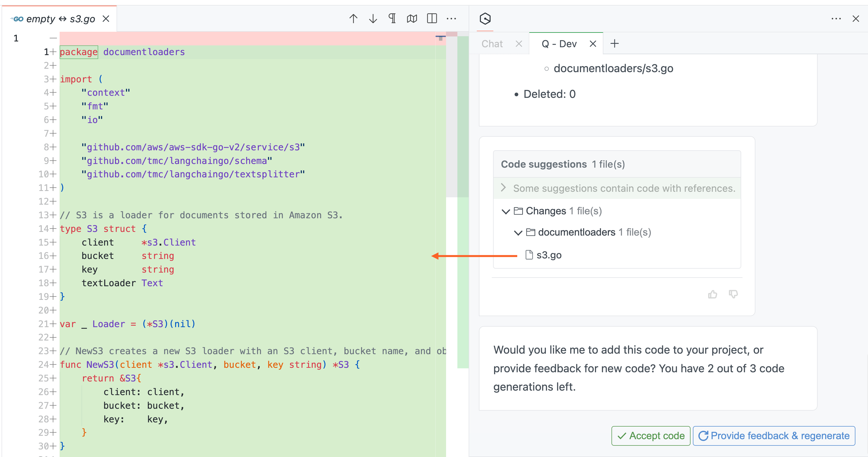Toggle inline view via the split editor icon
868x457 pixels.
pyautogui.click(x=432, y=19)
